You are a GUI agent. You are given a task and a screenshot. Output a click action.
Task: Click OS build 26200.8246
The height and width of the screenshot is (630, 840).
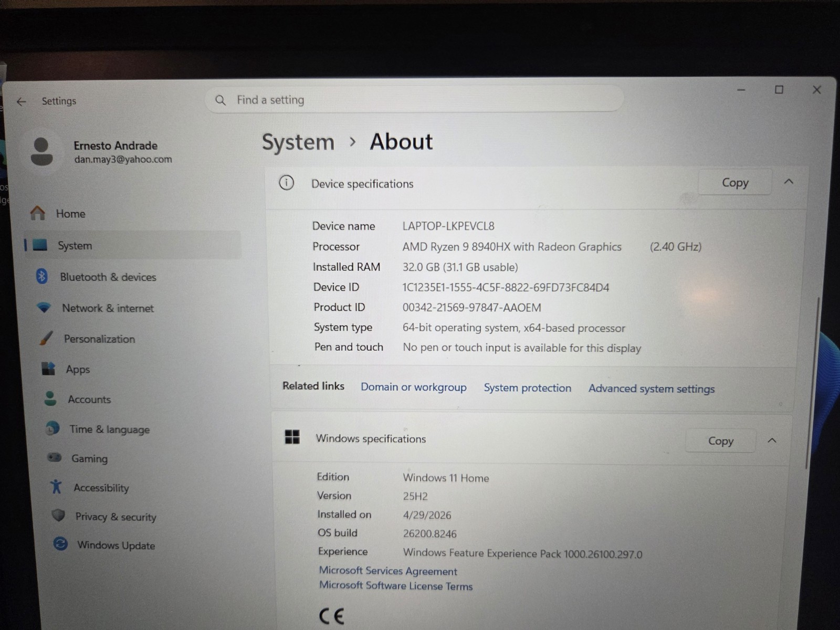click(429, 534)
